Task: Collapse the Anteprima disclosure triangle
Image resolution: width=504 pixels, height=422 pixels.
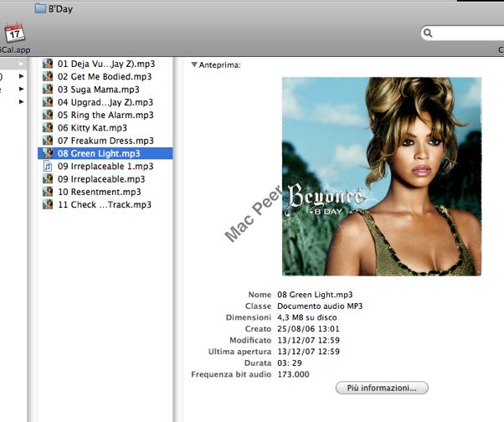Action: (194, 64)
